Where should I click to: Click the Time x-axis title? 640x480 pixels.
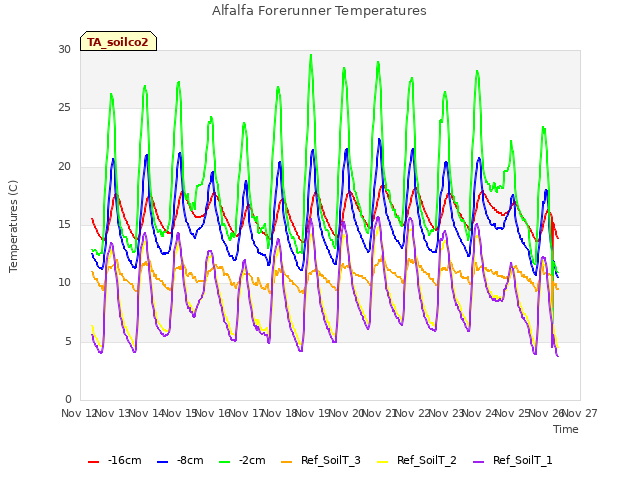point(566,429)
